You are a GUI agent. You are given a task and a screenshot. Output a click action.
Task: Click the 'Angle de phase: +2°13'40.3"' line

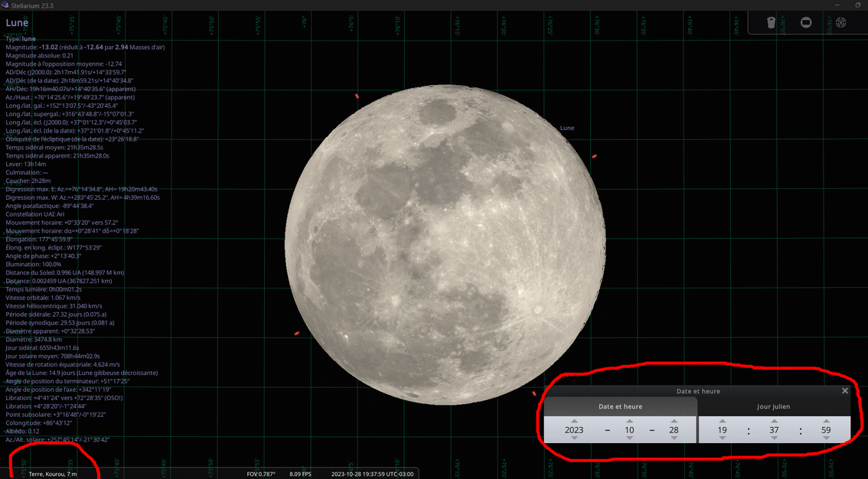(x=43, y=256)
